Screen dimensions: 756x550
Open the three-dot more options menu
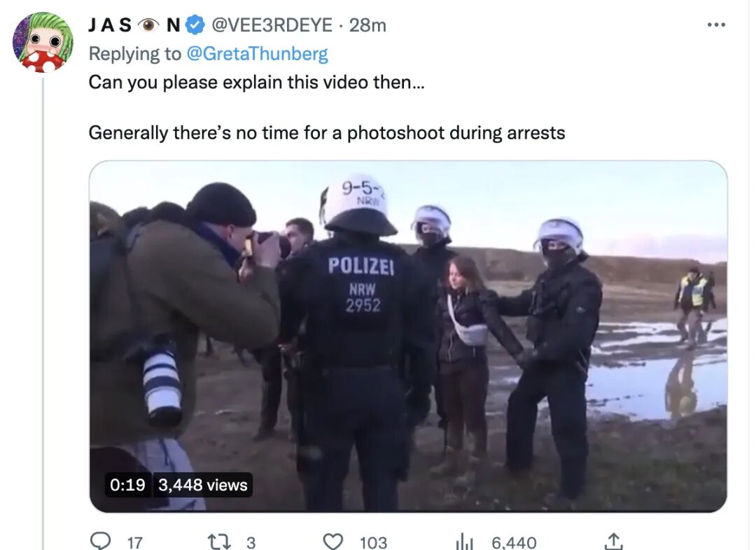tap(716, 24)
